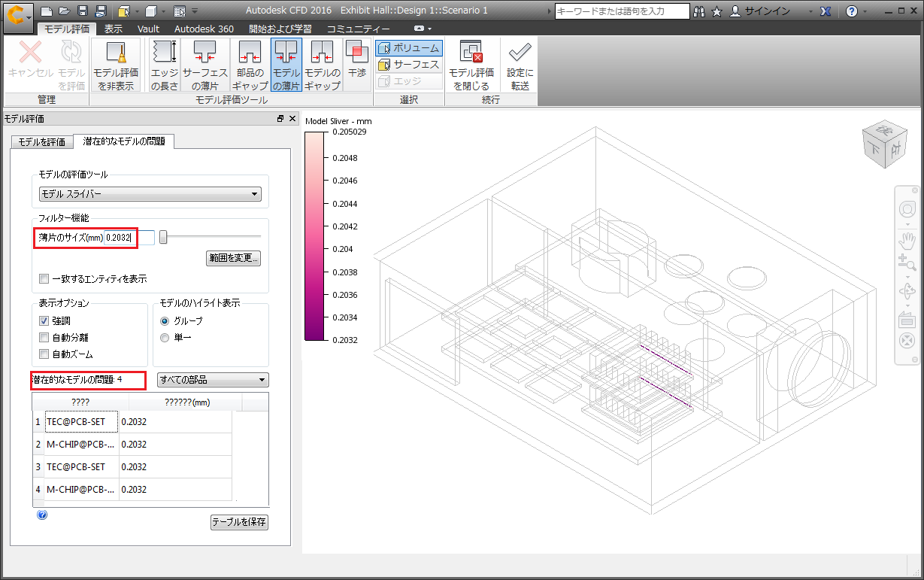Expand the quick access toolbar customize arrow

(x=195, y=11)
